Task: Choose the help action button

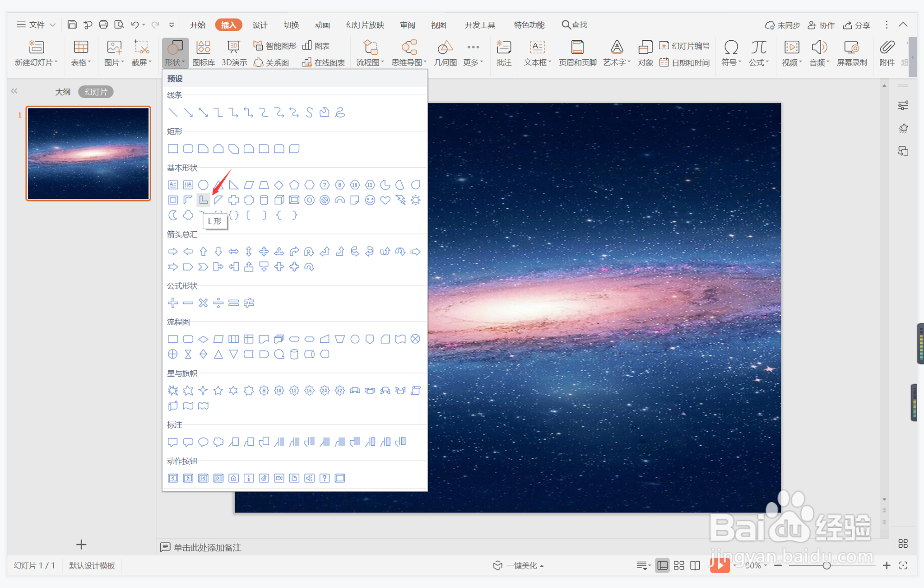Action: (x=324, y=478)
